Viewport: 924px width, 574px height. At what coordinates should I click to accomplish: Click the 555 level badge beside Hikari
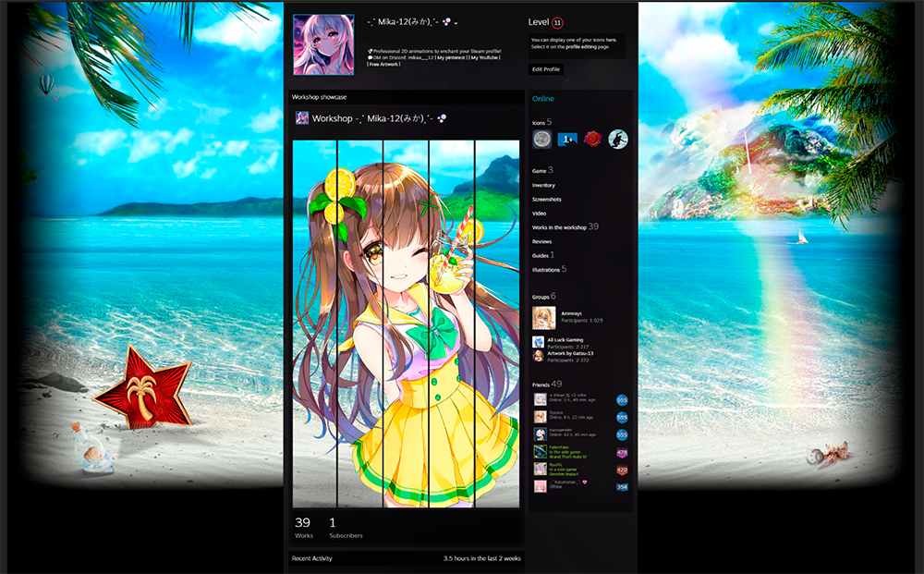(622, 400)
